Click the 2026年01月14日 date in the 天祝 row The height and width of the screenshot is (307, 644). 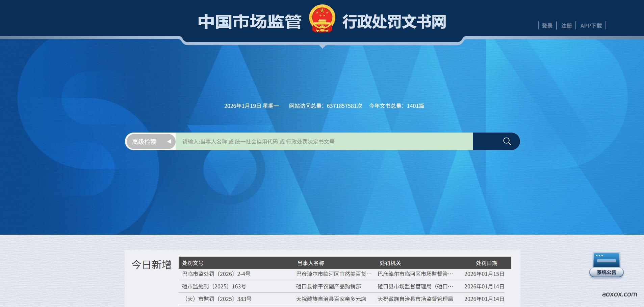[484, 299]
